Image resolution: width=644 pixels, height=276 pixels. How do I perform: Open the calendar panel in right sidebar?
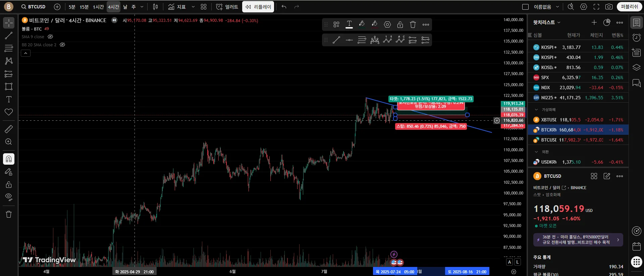636,246
